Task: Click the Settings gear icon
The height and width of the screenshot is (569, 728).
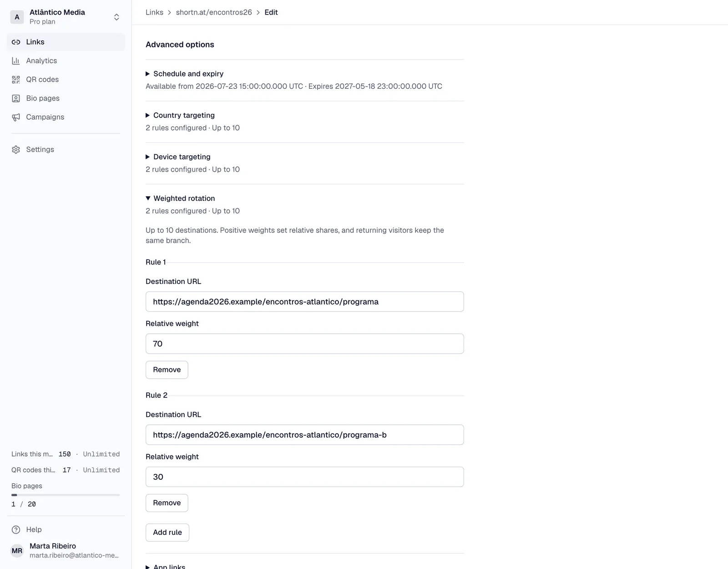Action: pos(16,150)
